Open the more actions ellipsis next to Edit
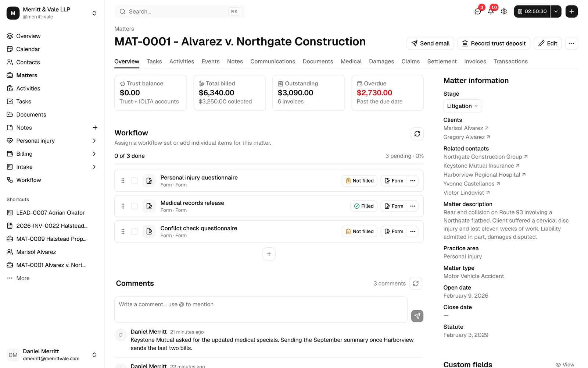The height and width of the screenshot is (368, 588). pos(571,43)
